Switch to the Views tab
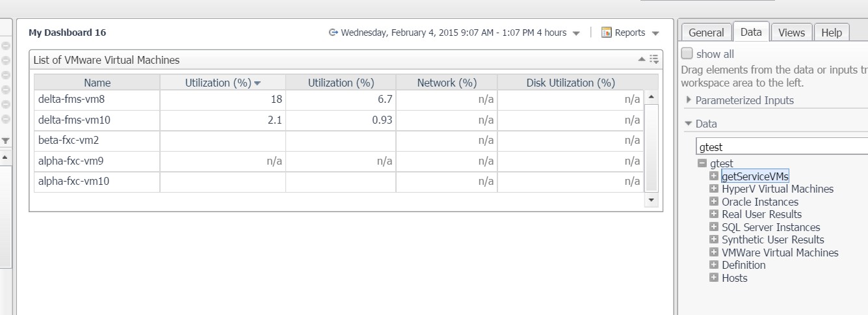The image size is (868, 315). click(x=791, y=32)
